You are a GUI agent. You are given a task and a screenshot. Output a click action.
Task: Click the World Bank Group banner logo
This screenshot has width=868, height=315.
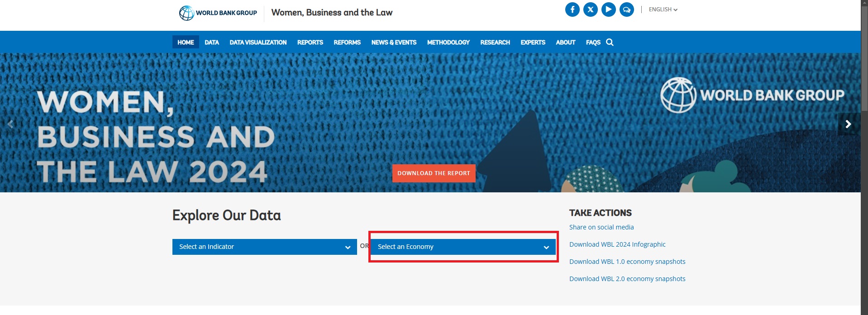tap(752, 95)
